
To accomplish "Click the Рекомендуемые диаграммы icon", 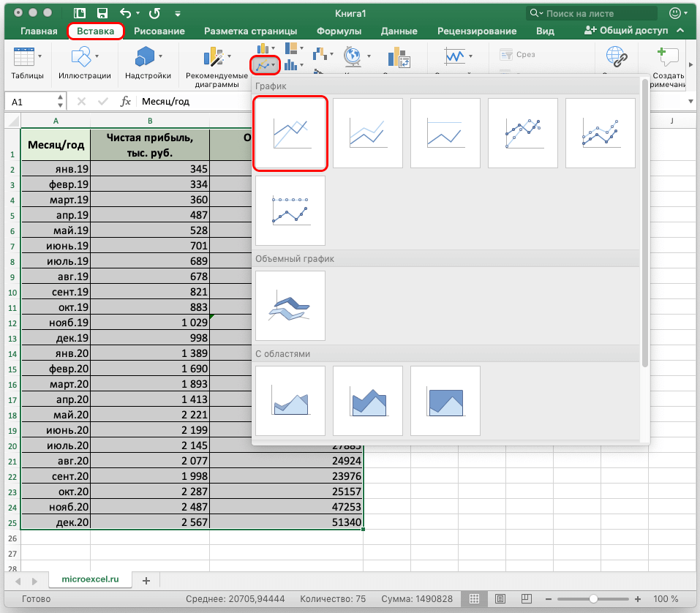I will [x=214, y=57].
